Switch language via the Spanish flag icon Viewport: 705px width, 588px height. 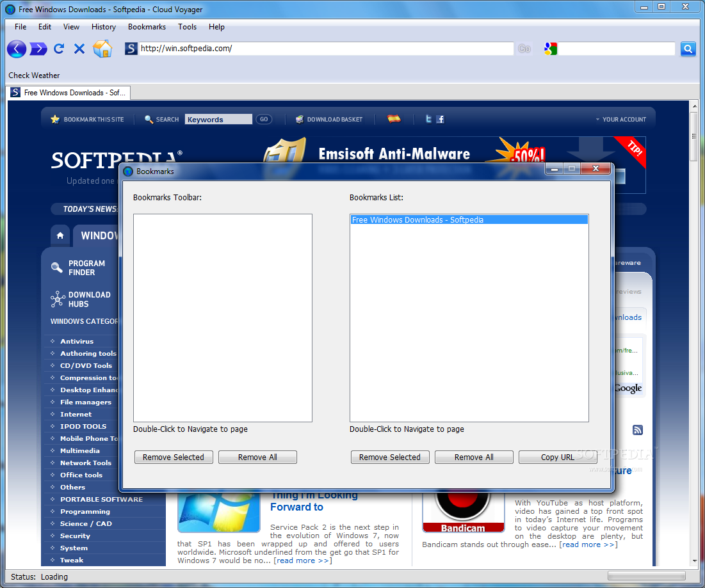click(394, 118)
